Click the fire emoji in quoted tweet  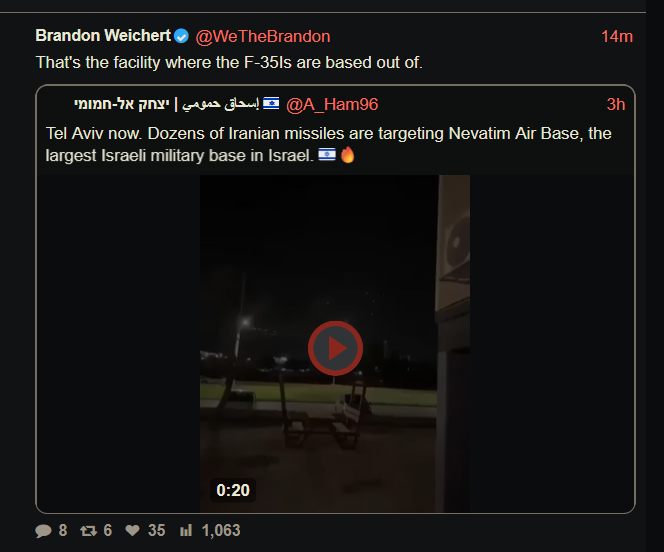(348, 155)
